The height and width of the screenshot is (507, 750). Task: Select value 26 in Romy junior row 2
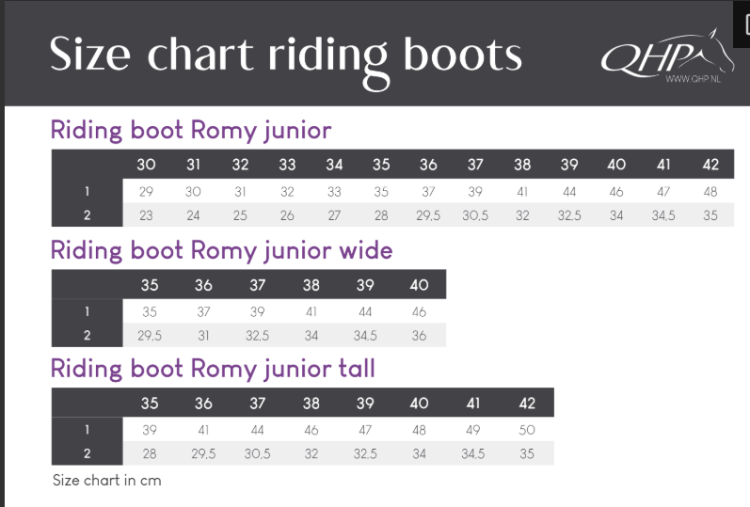pos(287,215)
